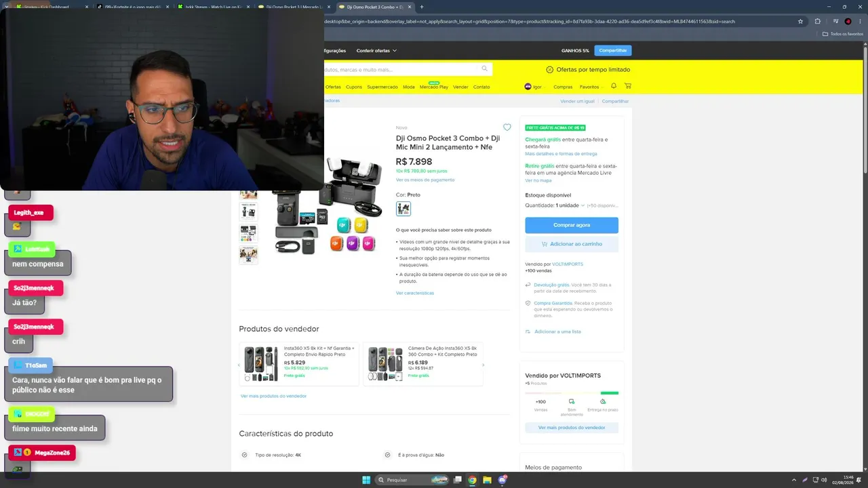
Task: Open the Vender menu item
Action: (460, 87)
